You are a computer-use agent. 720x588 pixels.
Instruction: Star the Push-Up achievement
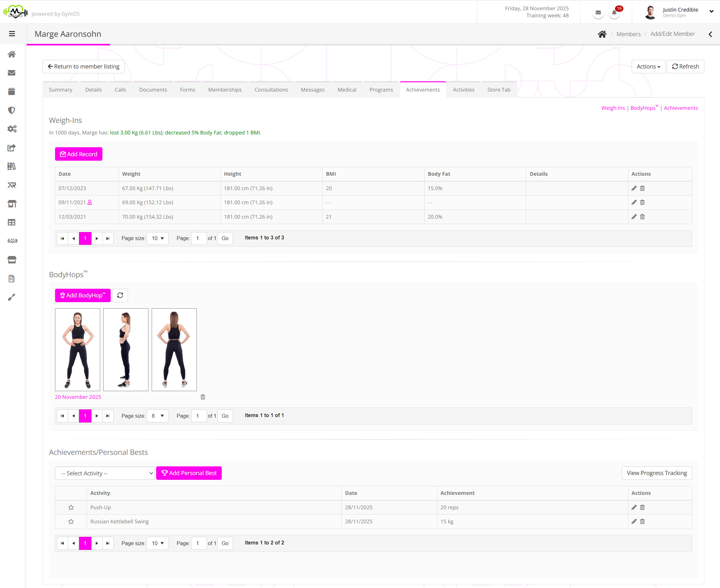[x=71, y=507]
